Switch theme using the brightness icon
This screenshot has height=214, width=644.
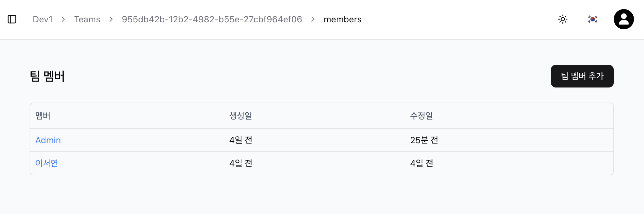tap(562, 19)
